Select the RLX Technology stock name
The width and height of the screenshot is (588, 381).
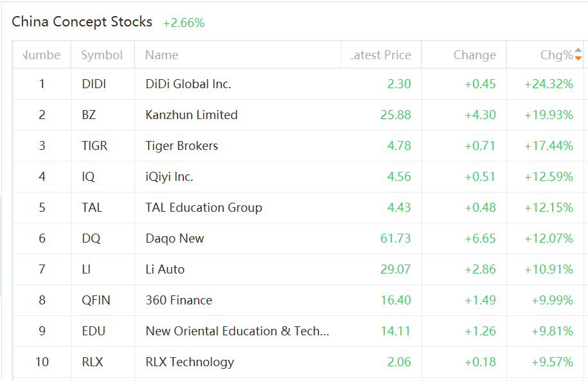pos(190,362)
